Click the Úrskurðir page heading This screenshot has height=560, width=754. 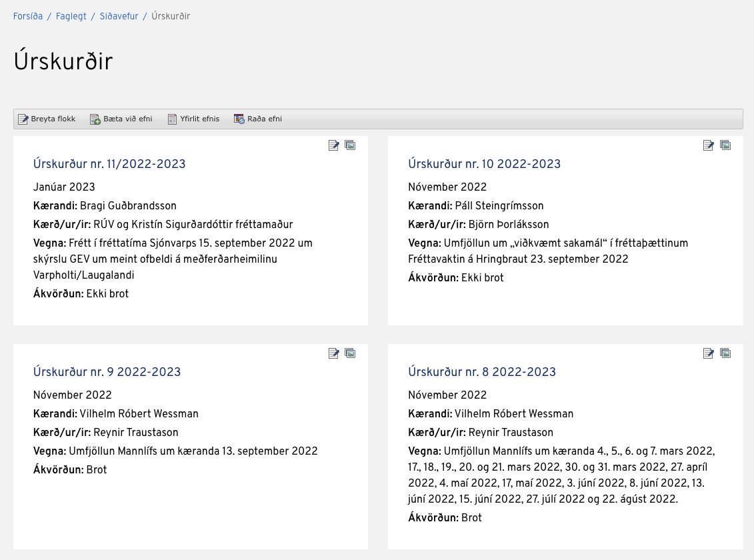click(x=63, y=61)
